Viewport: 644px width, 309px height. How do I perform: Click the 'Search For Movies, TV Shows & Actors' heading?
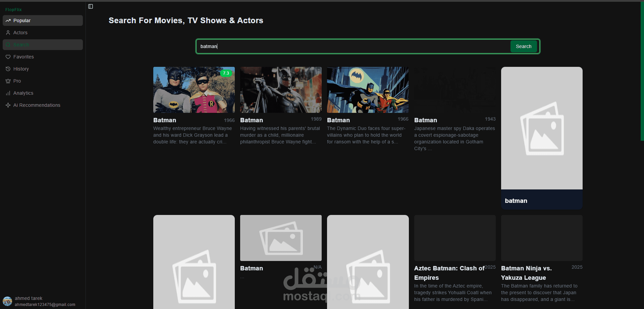coord(186,20)
